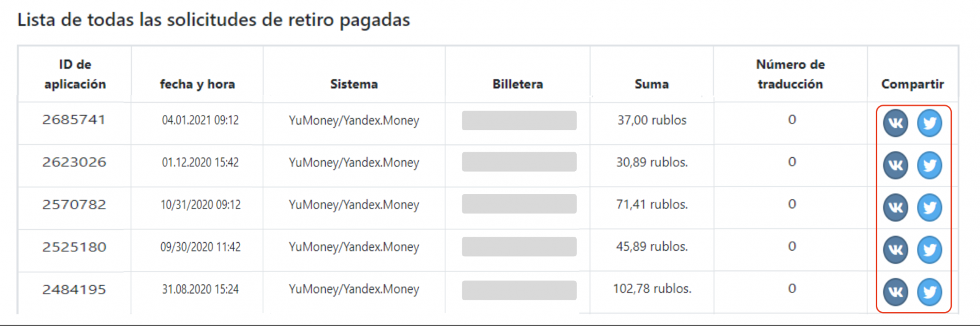Click the 'ID de aplicación' column header
This screenshot has width=980, height=326.
(x=75, y=74)
